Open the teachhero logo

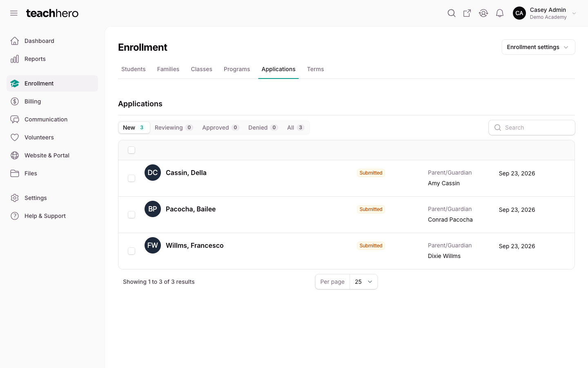52,13
